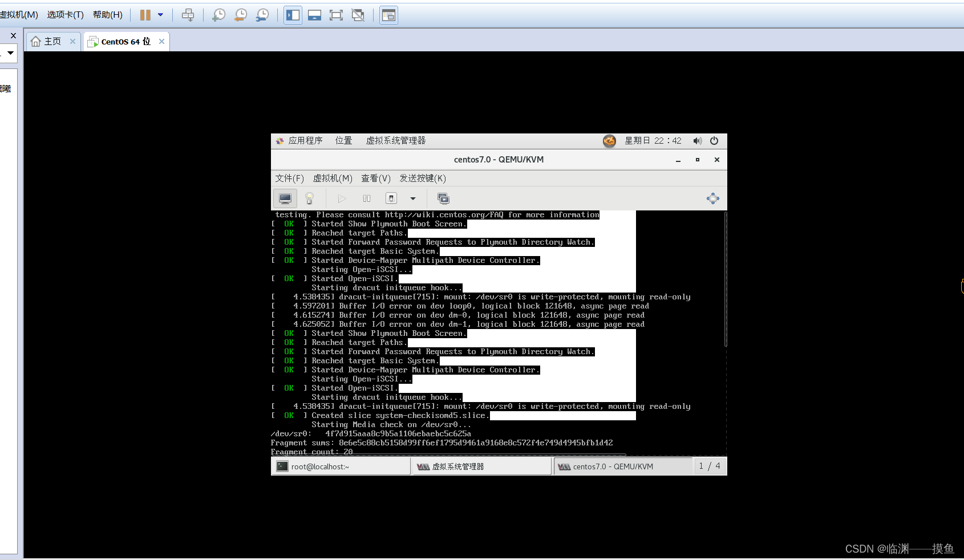Toggle the thumbnail bar view
The width and height of the screenshot is (964, 560).
pos(314,15)
